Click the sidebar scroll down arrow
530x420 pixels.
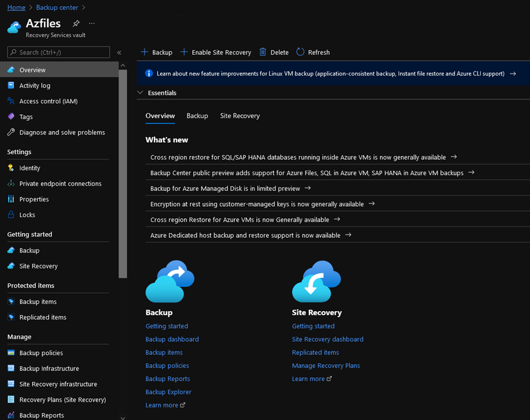tap(123, 418)
